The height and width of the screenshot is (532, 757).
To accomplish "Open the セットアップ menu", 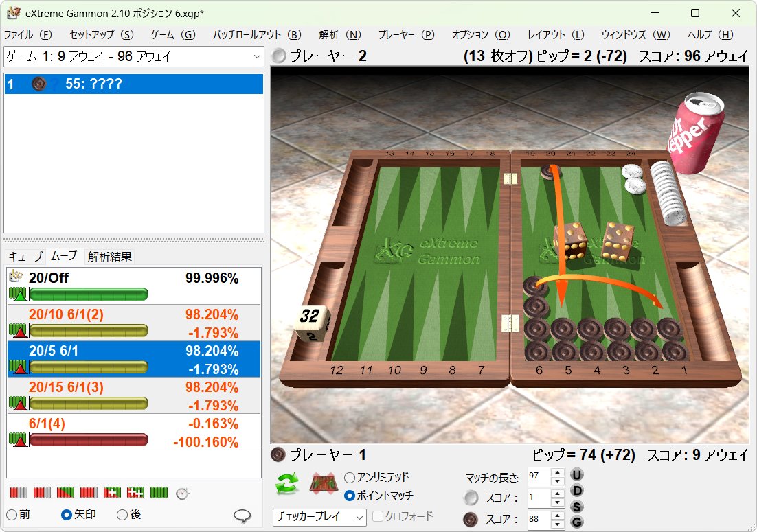I will (x=102, y=35).
